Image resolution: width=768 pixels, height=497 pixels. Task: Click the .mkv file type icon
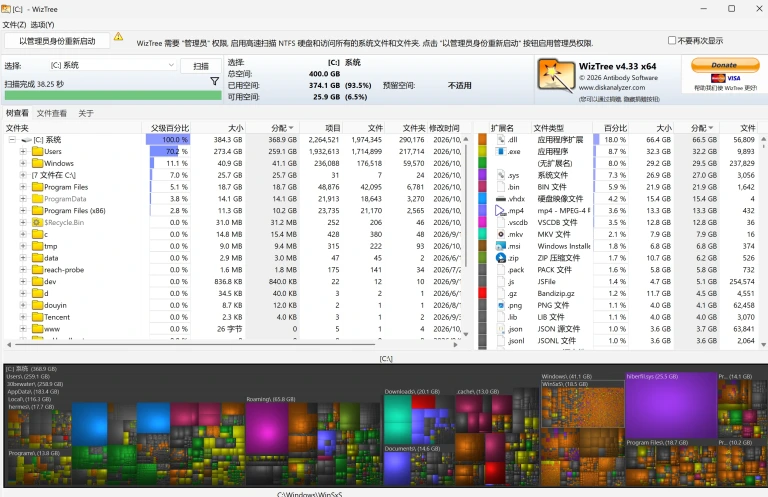tap(501, 234)
